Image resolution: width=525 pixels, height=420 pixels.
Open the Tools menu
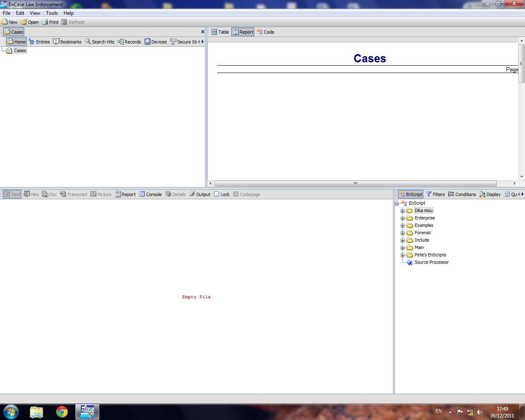[52, 13]
